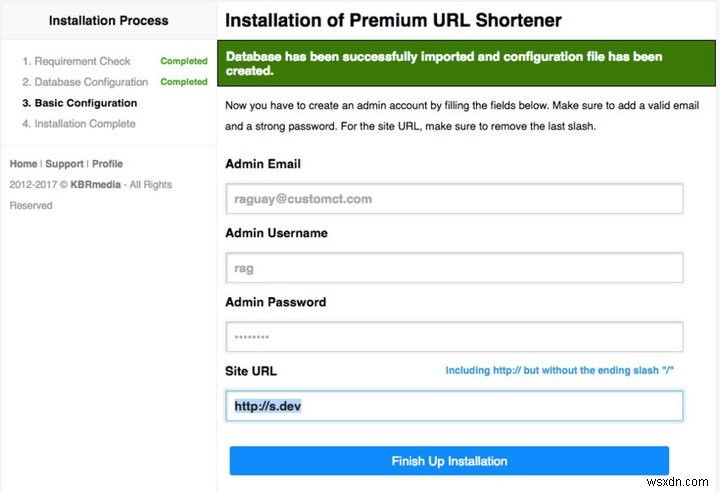Click Completed status beside Requirement Check
Screen dimensions: 720x492
tap(184, 61)
